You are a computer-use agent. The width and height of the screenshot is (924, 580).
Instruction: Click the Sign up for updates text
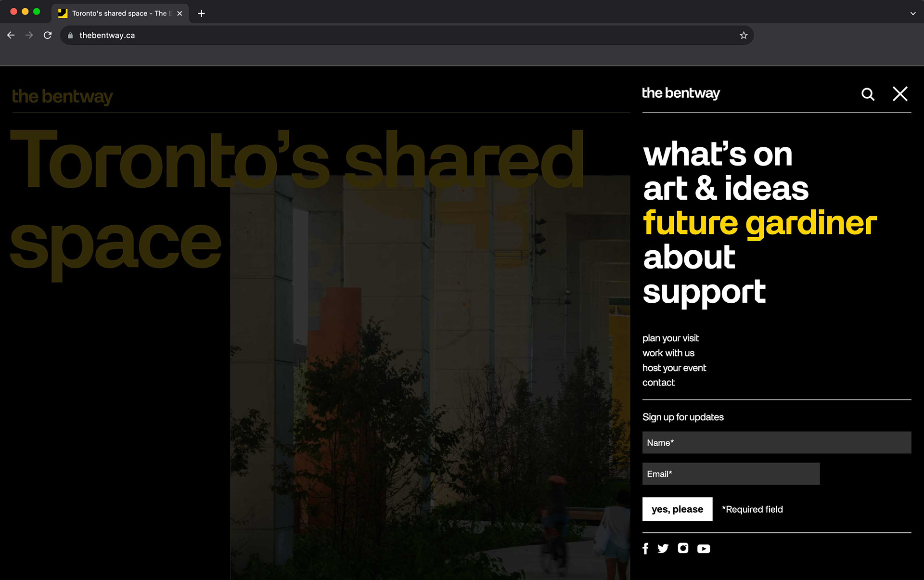(683, 417)
